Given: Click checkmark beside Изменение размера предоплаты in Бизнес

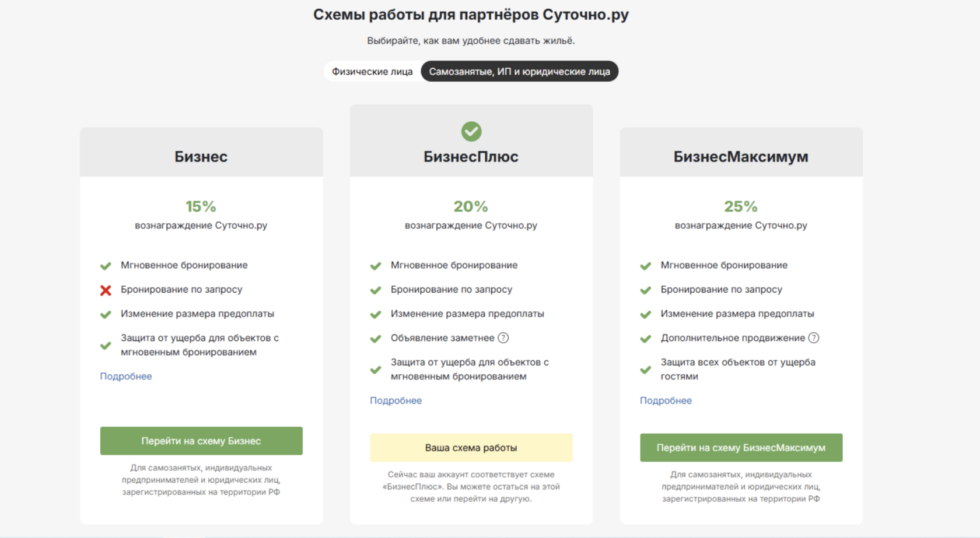Looking at the screenshot, I should [106, 315].
